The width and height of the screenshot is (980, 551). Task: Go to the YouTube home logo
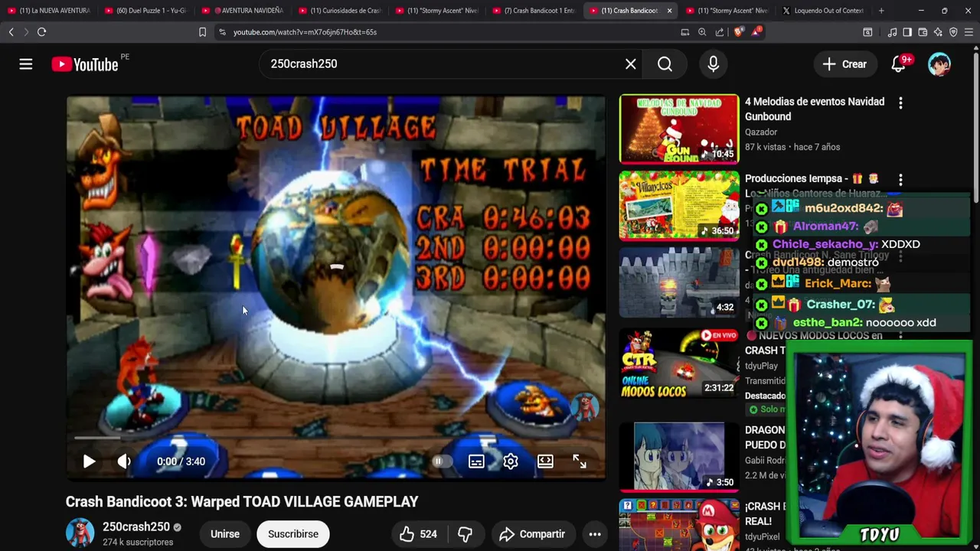[x=85, y=64]
